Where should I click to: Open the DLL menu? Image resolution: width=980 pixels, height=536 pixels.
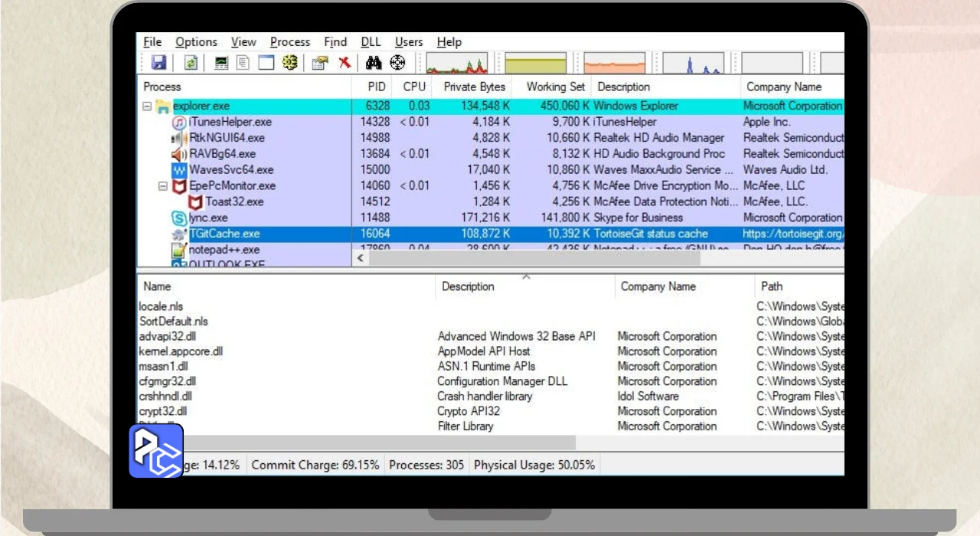coord(371,42)
